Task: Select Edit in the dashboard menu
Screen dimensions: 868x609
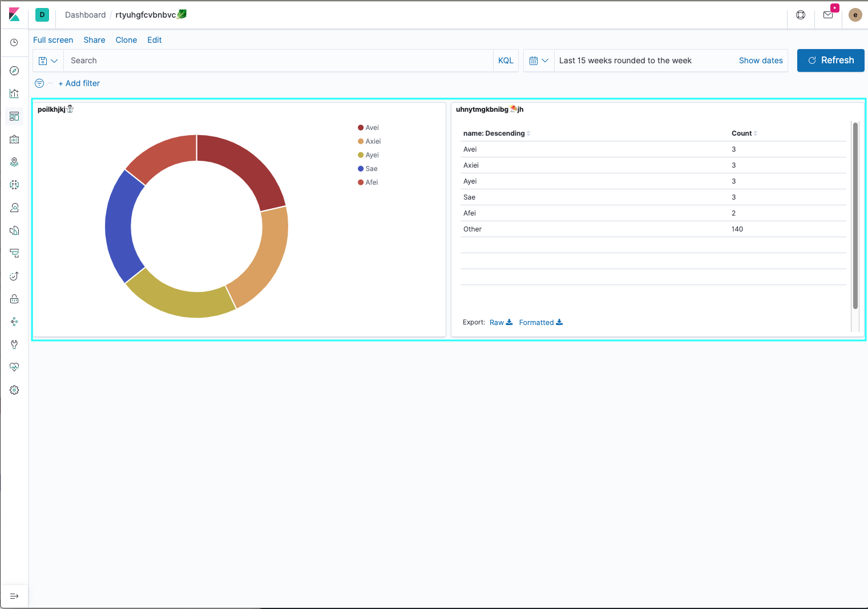Action: [x=154, y=40]
